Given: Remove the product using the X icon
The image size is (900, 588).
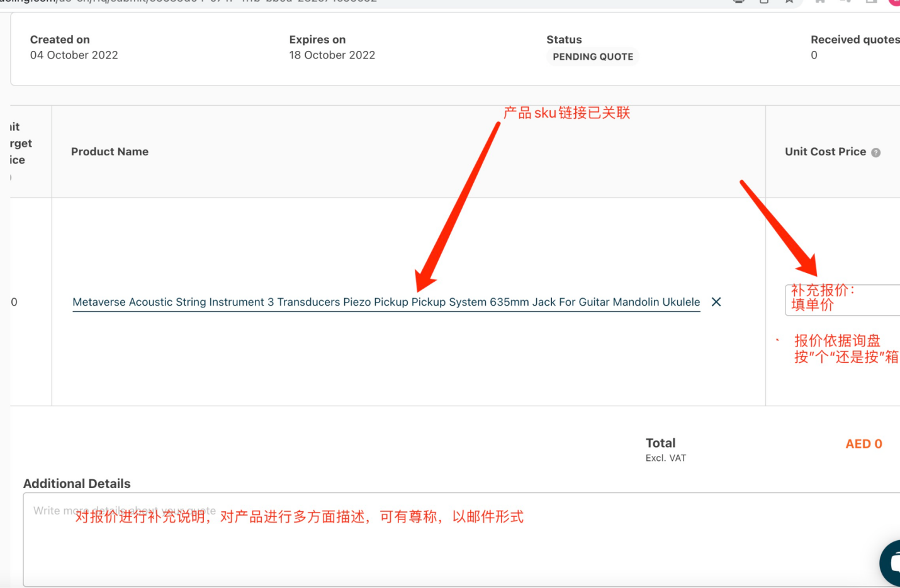Looking at the screenshot, I should tap(716, 302).
